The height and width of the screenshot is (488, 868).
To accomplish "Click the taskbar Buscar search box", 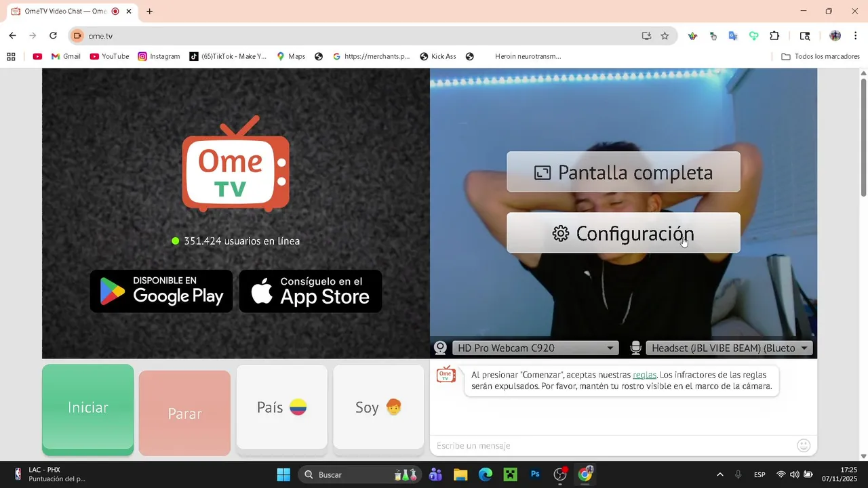I will coord(359,474).
